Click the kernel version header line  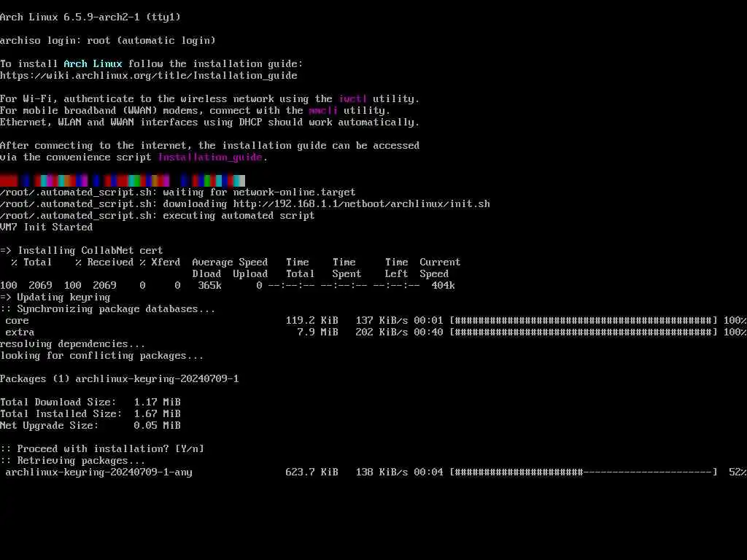coord(90,17)
